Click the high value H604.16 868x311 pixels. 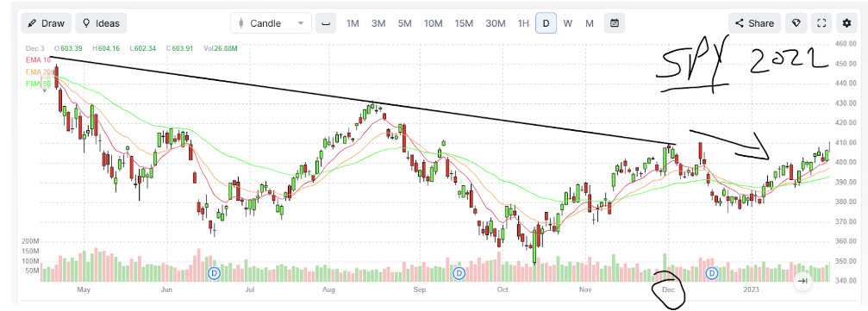pyautogui.click(x=106, y=49)
